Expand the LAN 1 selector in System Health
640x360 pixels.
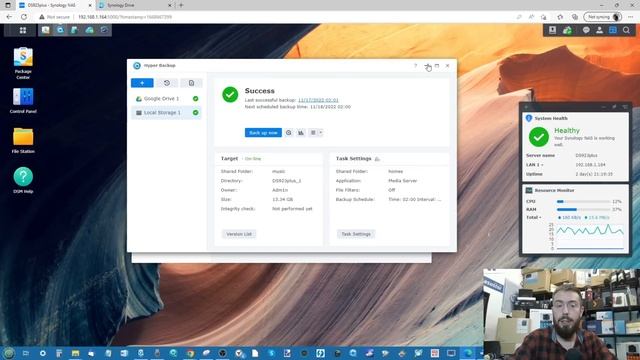pos(535,165)
